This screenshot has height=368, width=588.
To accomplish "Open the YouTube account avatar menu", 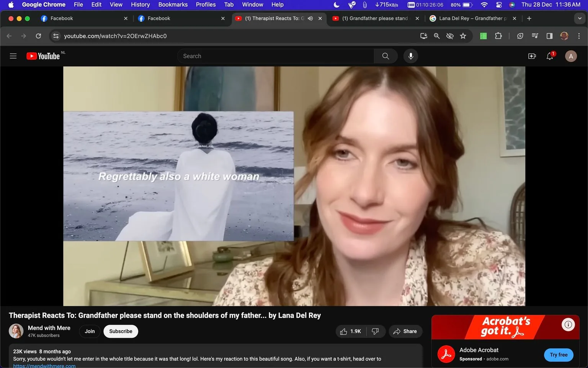I will 570,56.
